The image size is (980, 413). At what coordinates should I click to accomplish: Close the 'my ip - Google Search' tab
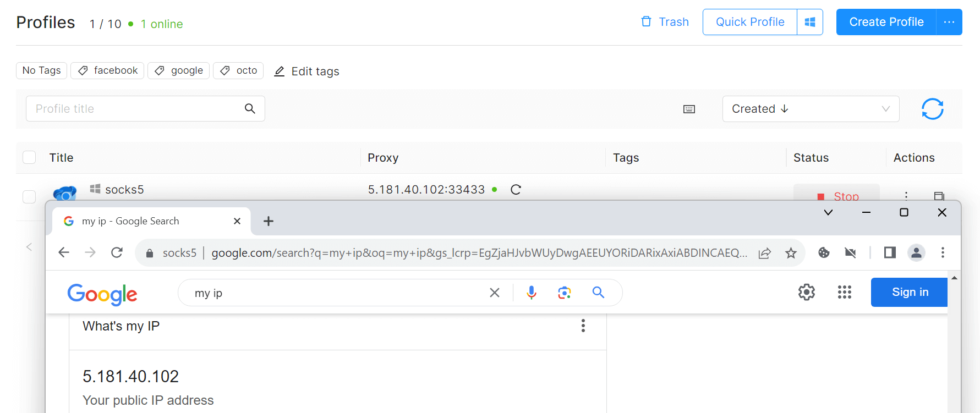(237, 221)
